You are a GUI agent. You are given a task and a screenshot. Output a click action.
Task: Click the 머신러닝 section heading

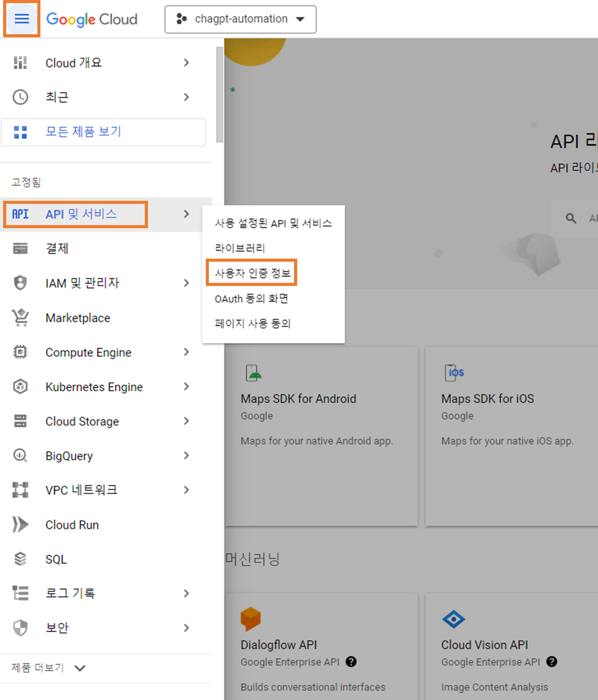[252, 559]
